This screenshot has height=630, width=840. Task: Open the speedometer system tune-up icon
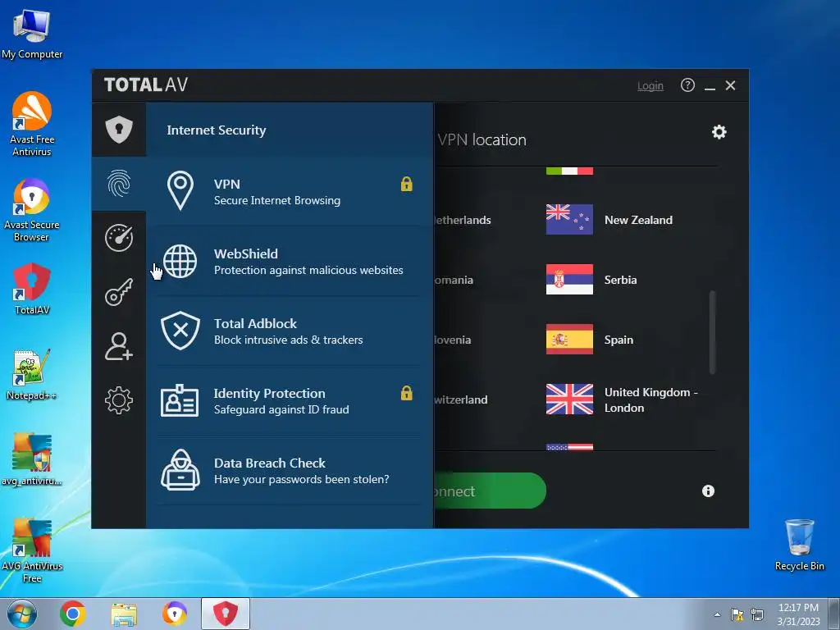coord(119,238)
